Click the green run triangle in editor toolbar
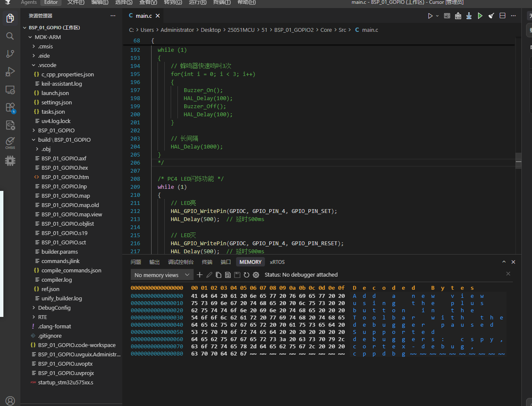The width and height of the screenshot is (532, 406). [x=480, y=16]
